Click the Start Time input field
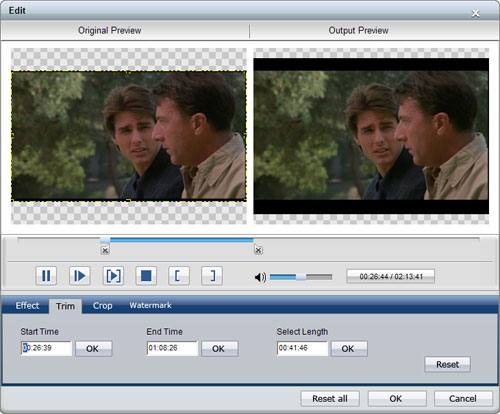500x414 pixels. pyautogui.click(x=46, y=348)
